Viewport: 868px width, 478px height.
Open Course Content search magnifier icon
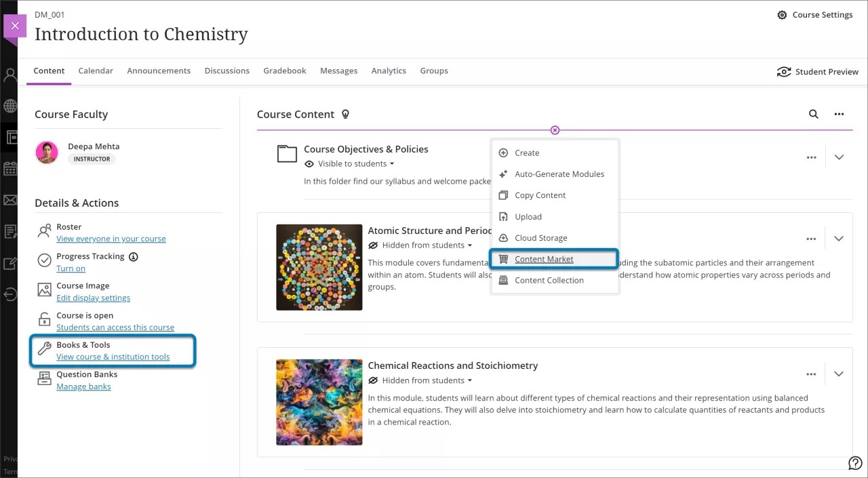(x=813, y=114)
